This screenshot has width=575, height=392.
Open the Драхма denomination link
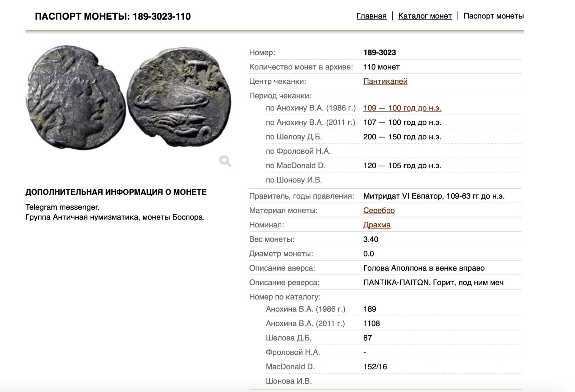click(x=377, y=225)
